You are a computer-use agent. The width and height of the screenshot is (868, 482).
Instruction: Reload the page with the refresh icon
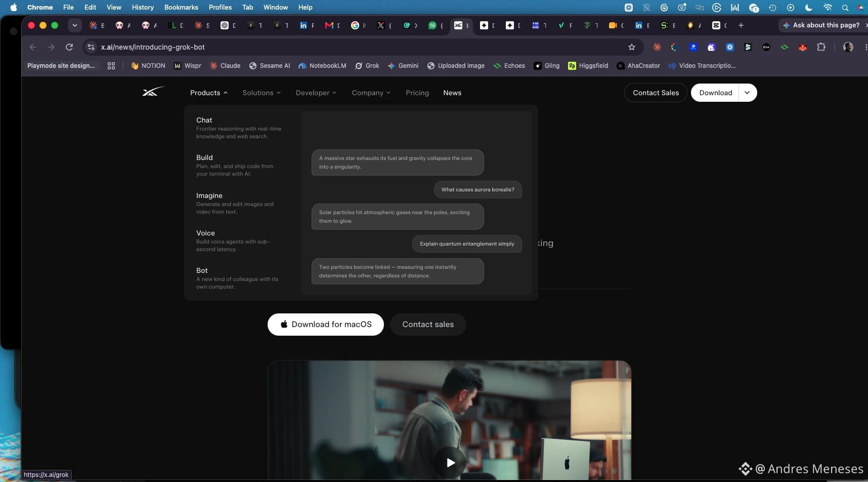[69, 47]
